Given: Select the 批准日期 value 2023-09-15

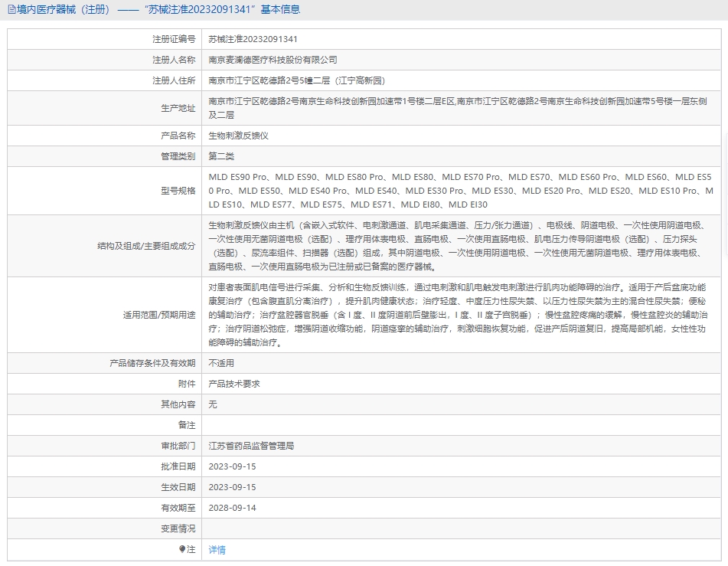Looking at the screenshot, I should pyautogui.click(x=232, y=466).
